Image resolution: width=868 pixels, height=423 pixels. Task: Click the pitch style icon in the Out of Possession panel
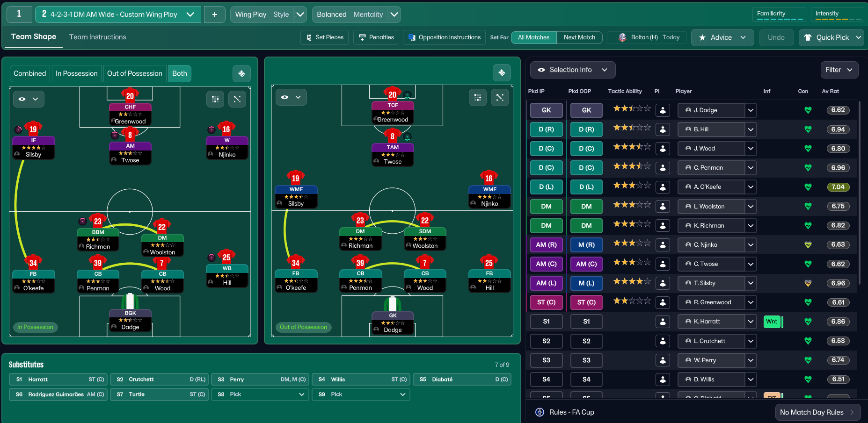[x=502, y=73]
